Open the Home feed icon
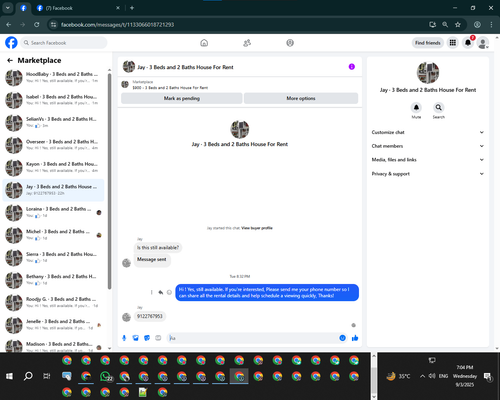This screenshot has height=400, width=500. [x=204, y=43]
